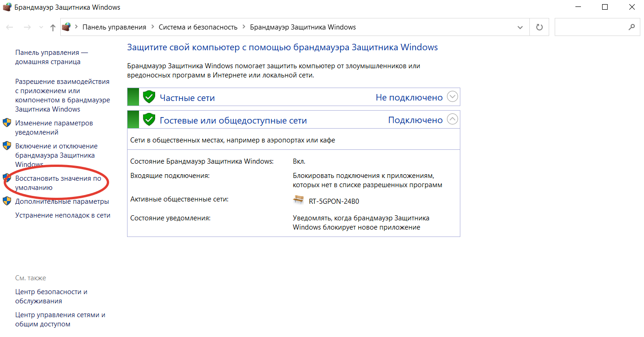Image resolution: width=644 pixels, height=337 pixels.
Task: Open the breadcrumb arrow after 'Панель управления'
Action: click(152, 27)
